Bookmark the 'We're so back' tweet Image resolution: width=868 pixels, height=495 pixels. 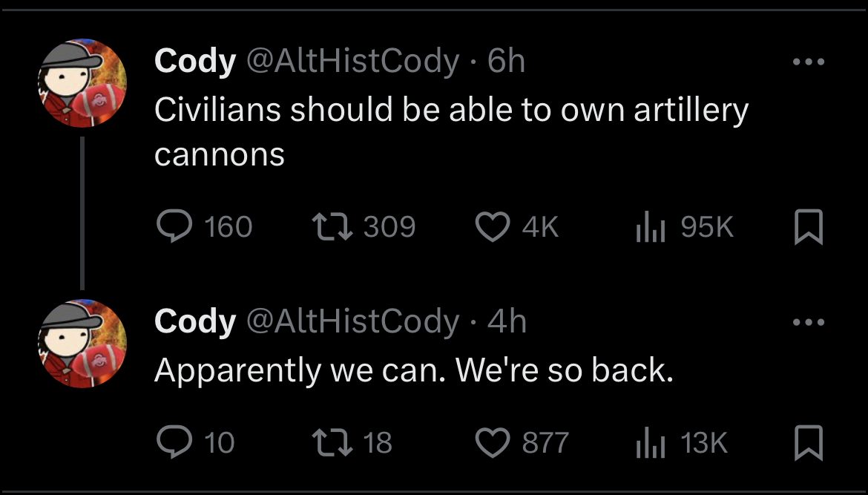point(809,443)
